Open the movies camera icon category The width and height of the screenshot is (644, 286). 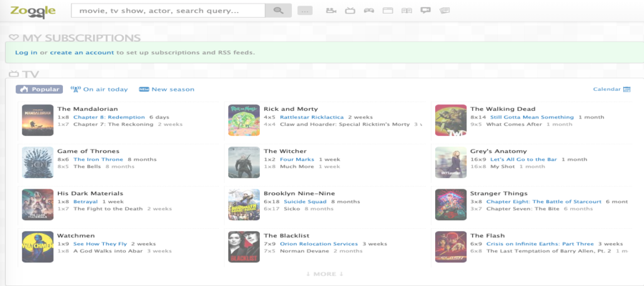331,11
